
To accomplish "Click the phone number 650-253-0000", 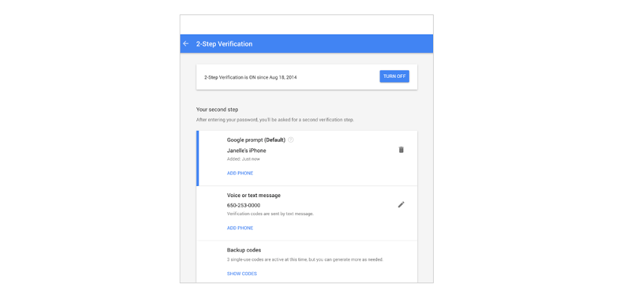I will coord(243,205).
